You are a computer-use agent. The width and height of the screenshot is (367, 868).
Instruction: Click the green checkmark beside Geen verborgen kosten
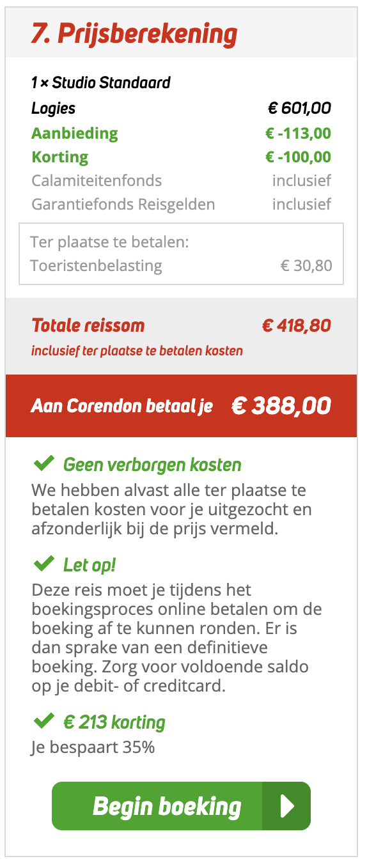43,463
